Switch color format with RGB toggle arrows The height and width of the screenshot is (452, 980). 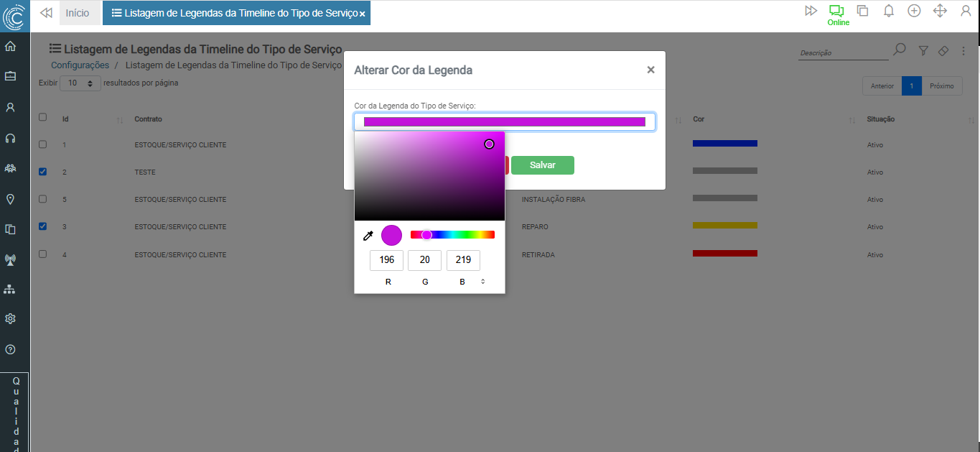[x=482, y=282]
